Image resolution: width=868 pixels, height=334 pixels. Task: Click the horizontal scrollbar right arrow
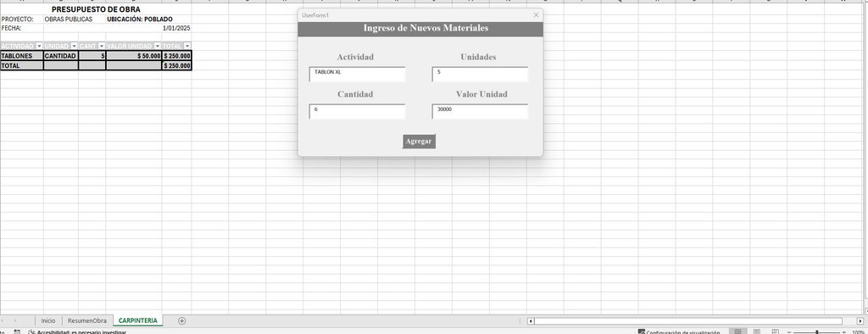click(860, 320)
